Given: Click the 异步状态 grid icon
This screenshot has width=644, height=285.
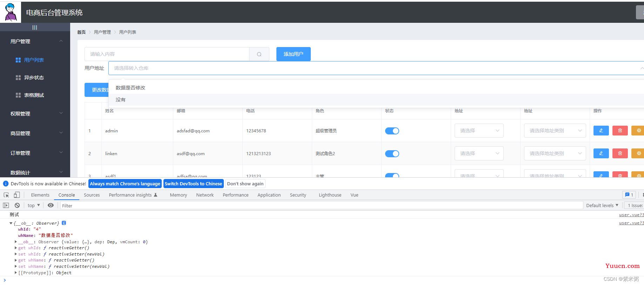Looking at the screenshot, I should pyautogui.click(x=18, y=78).
